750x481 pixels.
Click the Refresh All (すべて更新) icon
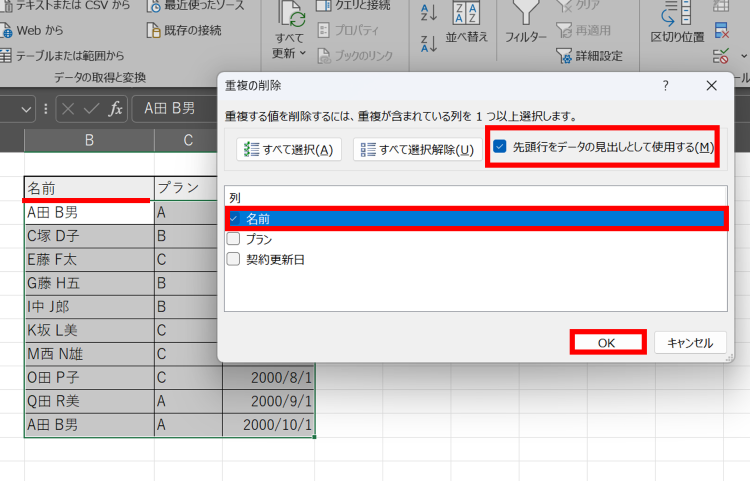point(291,17)
